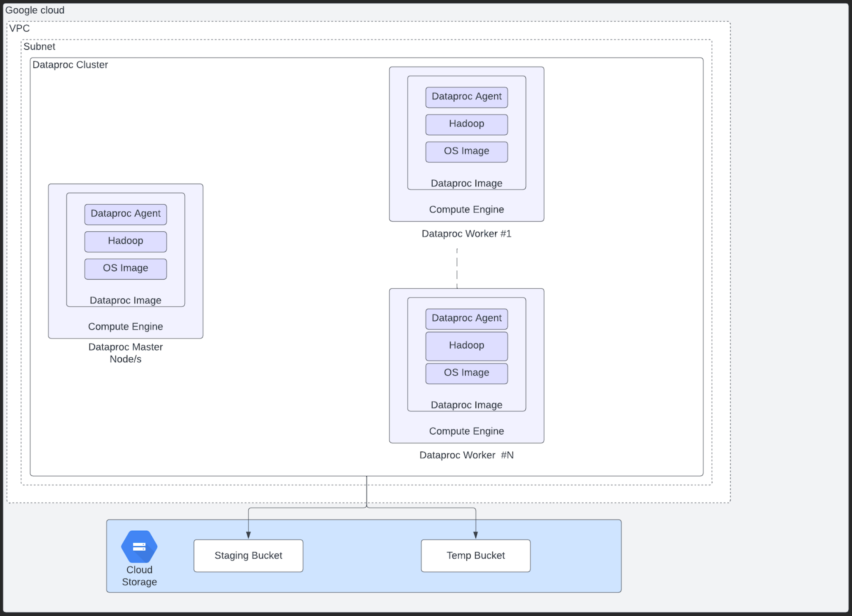Image resolution: width=852 pixels, height=616 pixels.
Task: Click the 'Cloud Storage' text label
Action: (x=139, y=576)
